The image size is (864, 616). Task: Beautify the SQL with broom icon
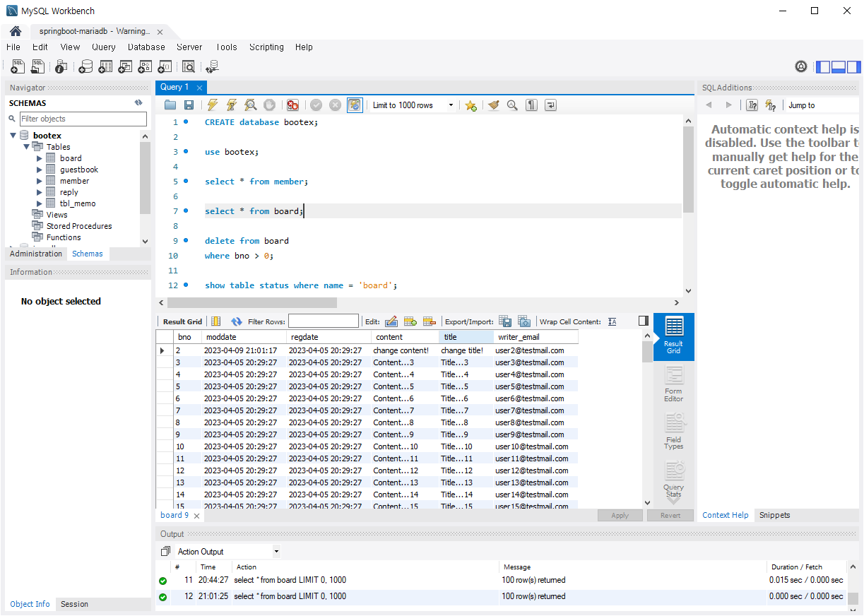(493, 105)
